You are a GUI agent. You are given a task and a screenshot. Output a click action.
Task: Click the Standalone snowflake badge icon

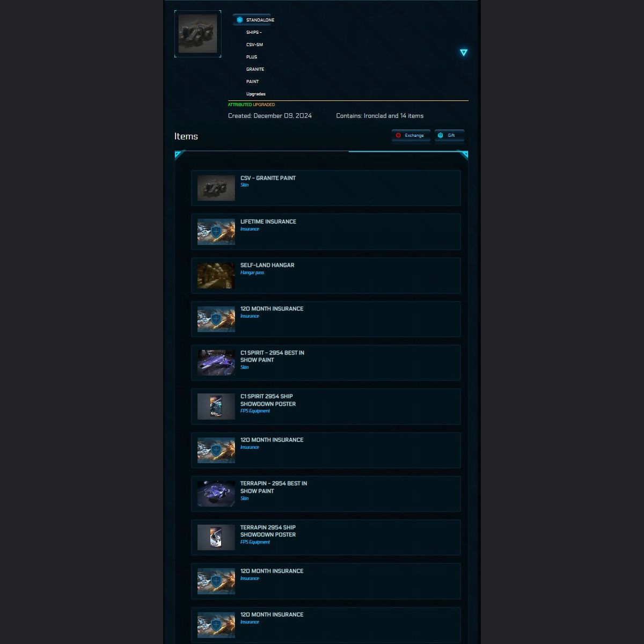pos(240,20)
